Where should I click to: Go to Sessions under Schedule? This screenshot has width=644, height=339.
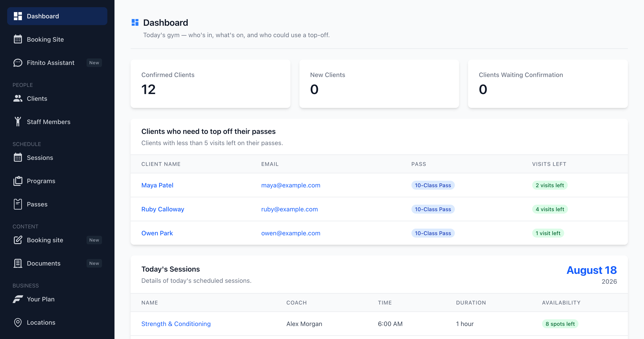point(57,157)
